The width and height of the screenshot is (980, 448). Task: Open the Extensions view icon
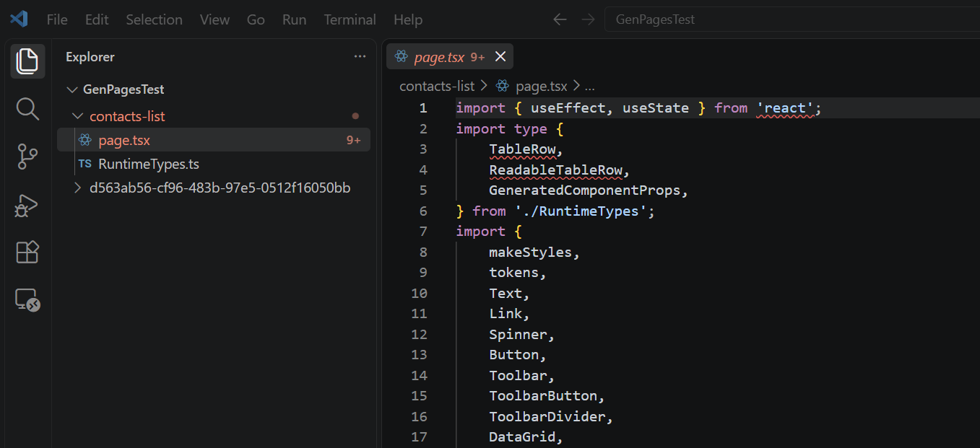27,252
